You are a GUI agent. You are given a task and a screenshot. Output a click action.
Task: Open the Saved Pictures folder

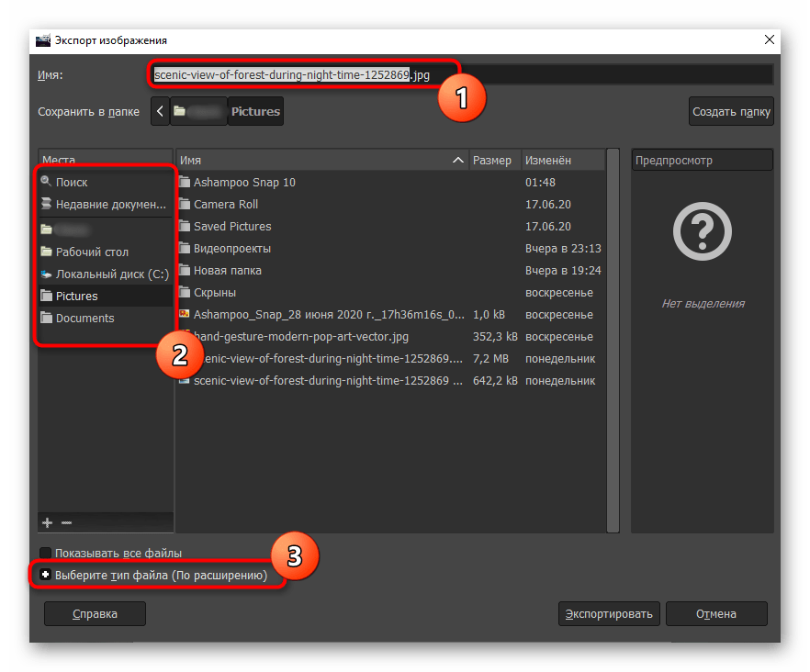[x=390, y=226]
